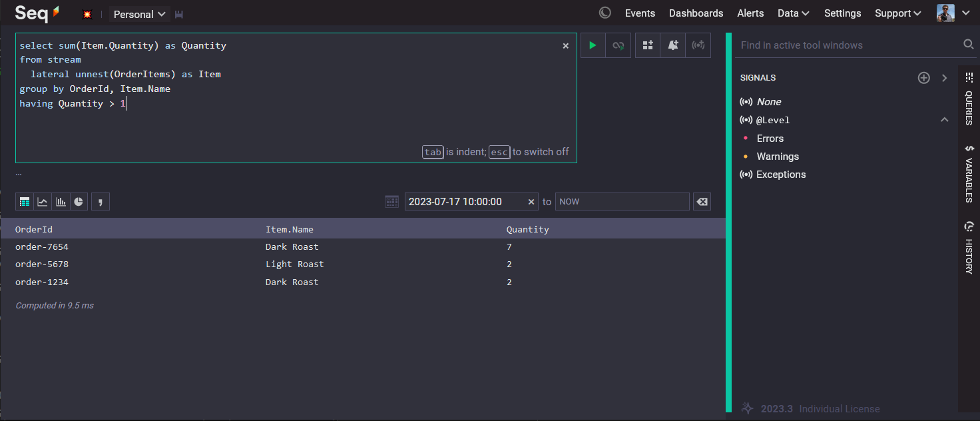The height and width of the screenshot is (421, 980).
Task: Click the Seq logo
Action: point(37,13)
